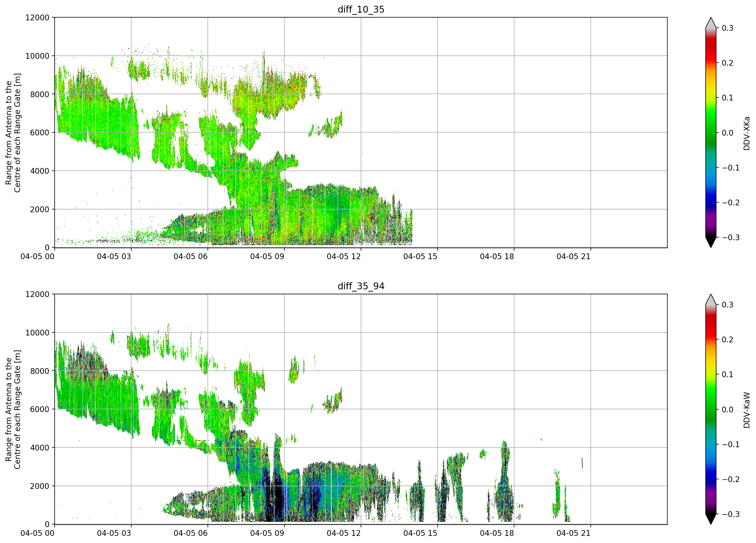This screenshot has width=756, height=543.
Task: Click the 04-05 03 x-tick of bottom plot
Action: [x=114, y=533]
